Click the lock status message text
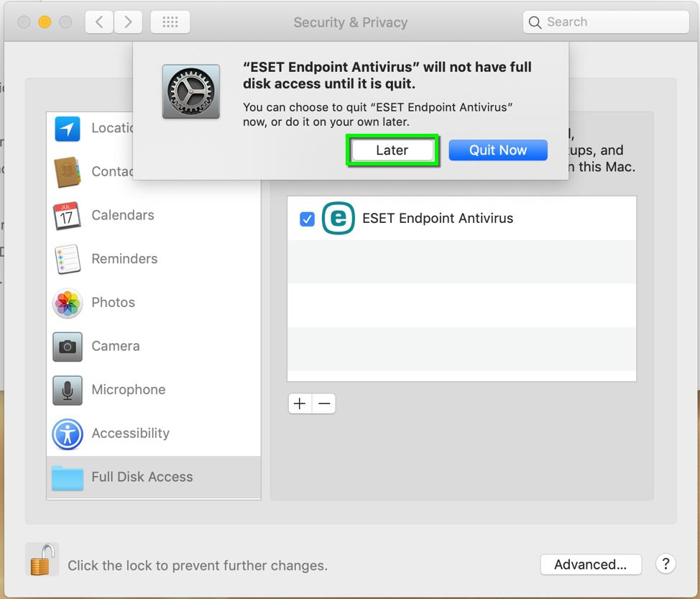700x599 pixels. 198,565
